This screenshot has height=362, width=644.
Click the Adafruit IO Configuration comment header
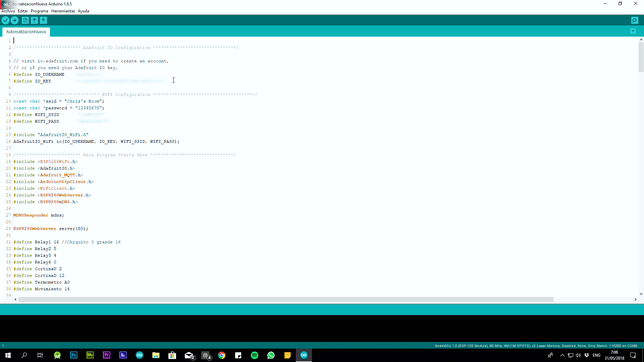pos(126,48)
